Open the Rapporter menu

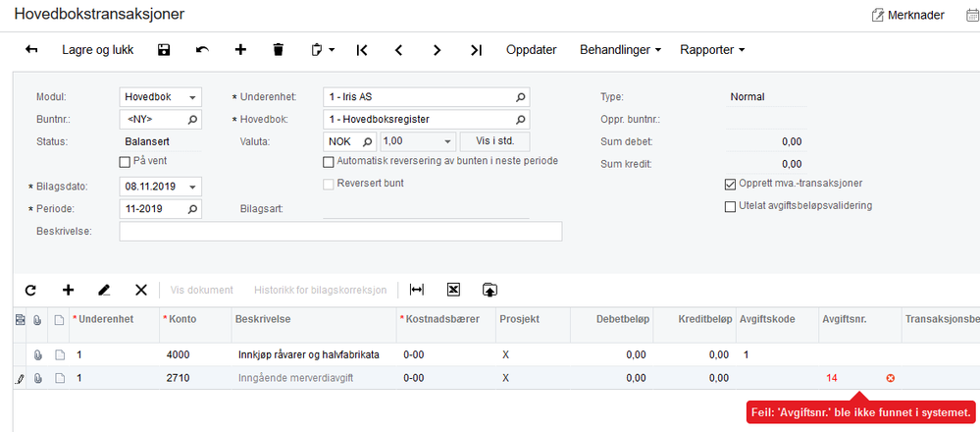click(712, 50)
